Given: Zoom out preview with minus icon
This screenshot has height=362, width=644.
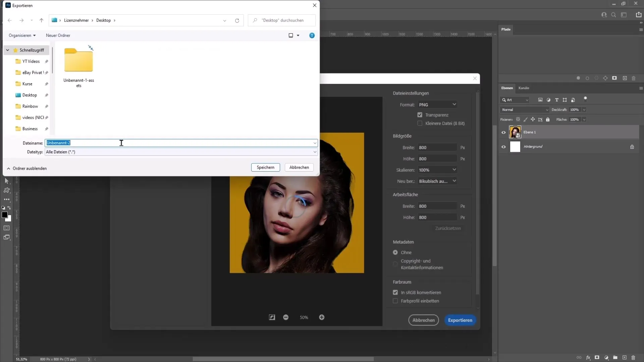Looking at the screenshot, I should pos(286,317).
